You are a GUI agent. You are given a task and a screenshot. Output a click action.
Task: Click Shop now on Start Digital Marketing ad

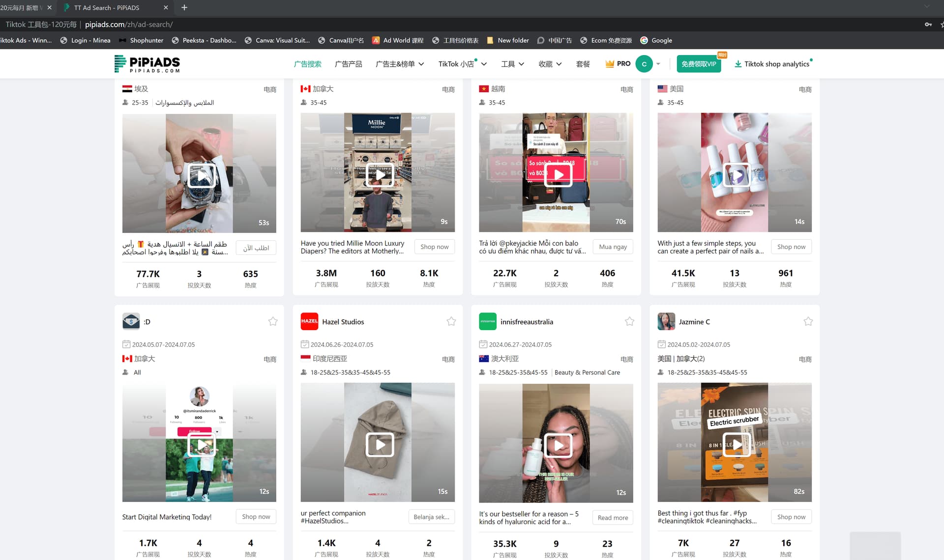(x=256, y=516)
